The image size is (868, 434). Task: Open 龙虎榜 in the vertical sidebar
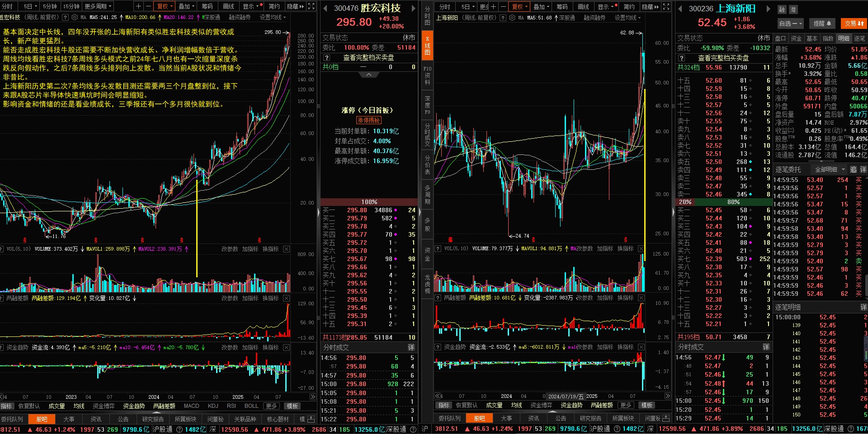pyautogui.click(x=427, y=284)
